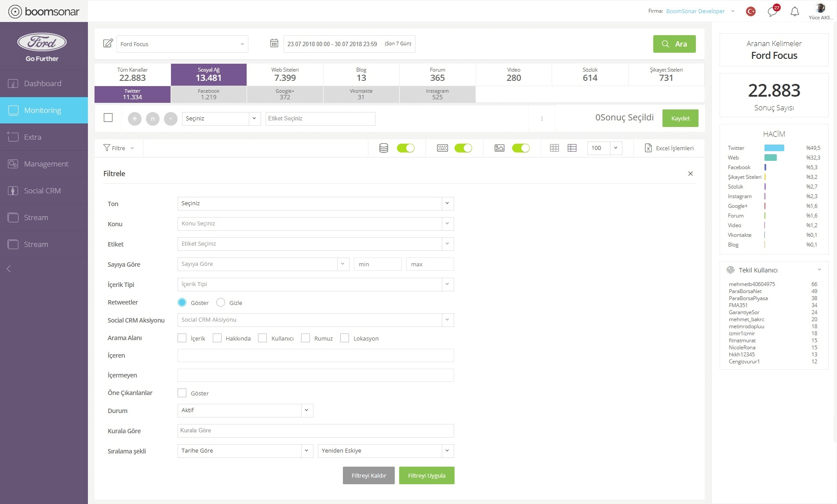Screen dimensions: 837x504
Task: Open the calendar date picker icon
Action: 274,43
